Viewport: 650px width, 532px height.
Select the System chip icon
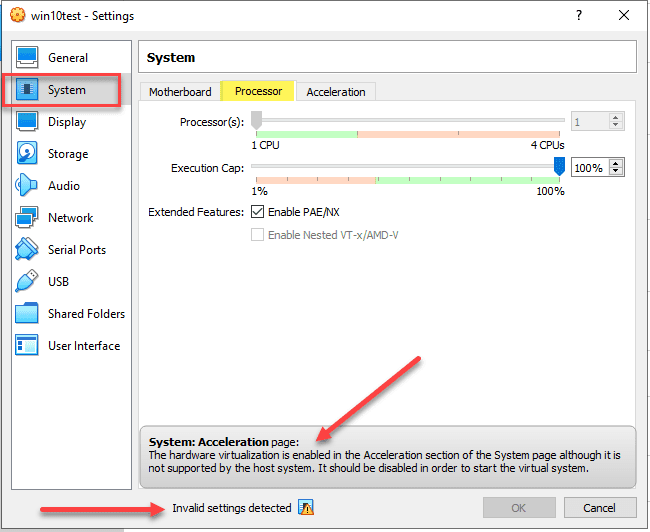click(x=27, y=89)
